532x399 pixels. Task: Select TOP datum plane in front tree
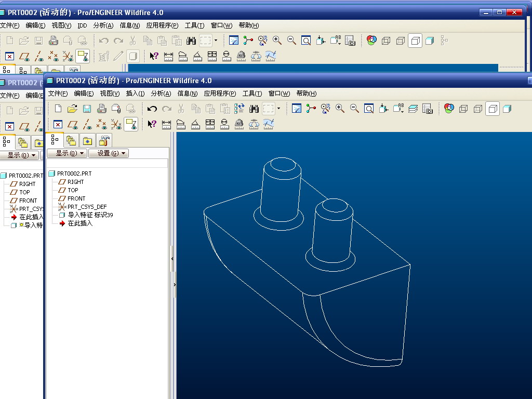(73, 190)
